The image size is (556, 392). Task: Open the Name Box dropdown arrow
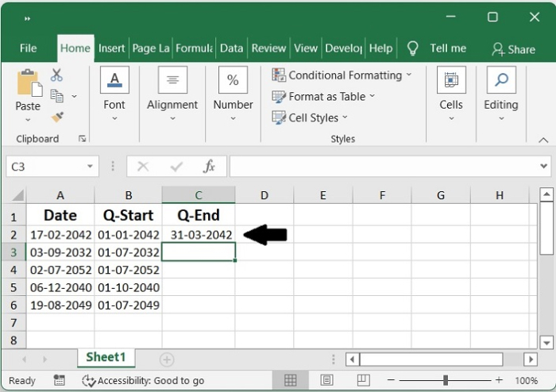point(91,167)
